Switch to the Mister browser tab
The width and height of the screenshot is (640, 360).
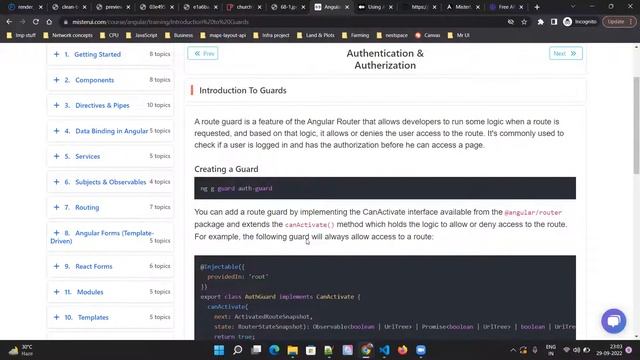pyautogui.click(x=462, y=7)
